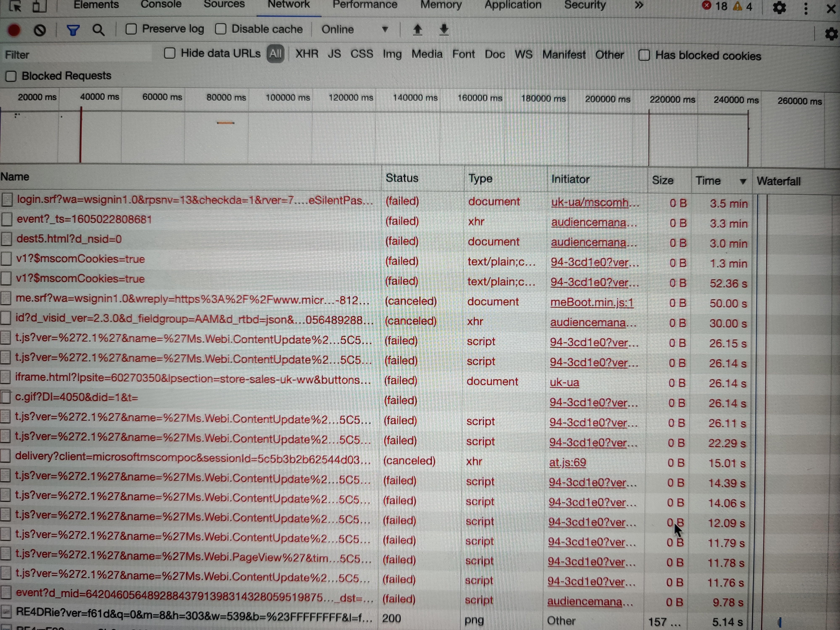
Task: Click the yellow warning count 4
Action: pyautogui.click(x=742, y=7)
